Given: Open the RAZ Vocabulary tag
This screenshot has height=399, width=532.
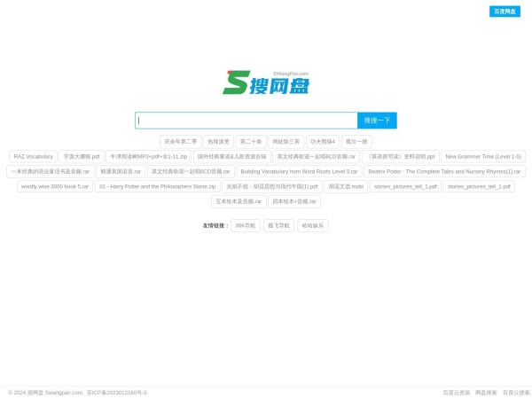Looking at the screenshot, I should pos(33,157).
